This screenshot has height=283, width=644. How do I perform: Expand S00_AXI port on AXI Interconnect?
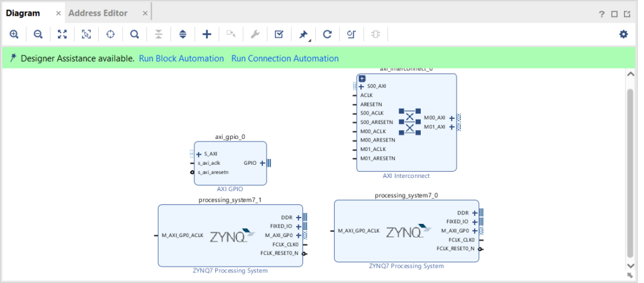point(361,86)
